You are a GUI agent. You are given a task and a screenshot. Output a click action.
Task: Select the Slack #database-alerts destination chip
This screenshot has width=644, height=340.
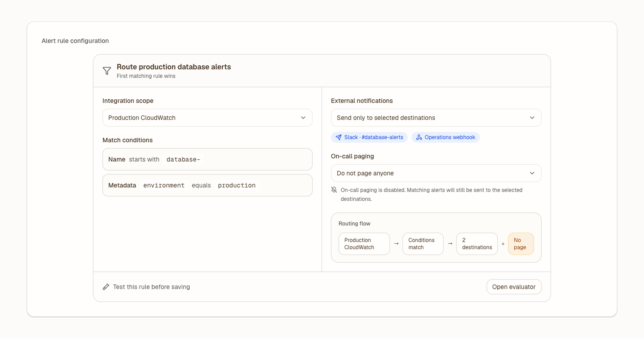369,137
